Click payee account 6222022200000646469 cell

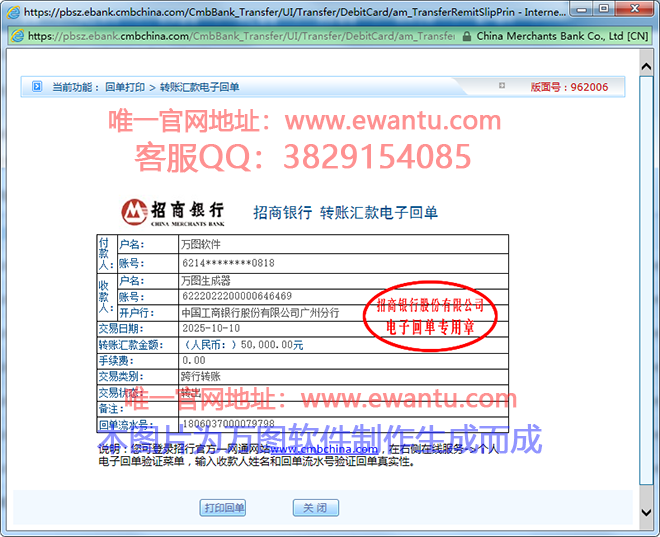pos(343,296)
